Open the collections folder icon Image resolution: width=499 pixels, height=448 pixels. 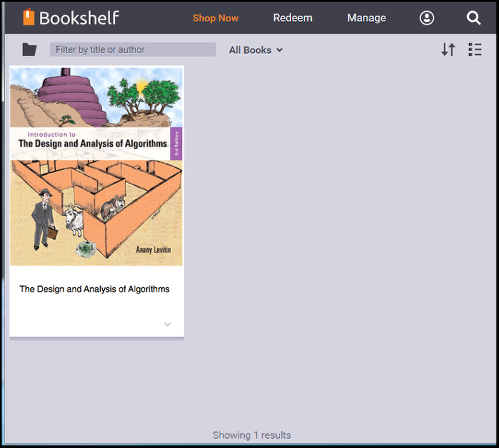30,50
